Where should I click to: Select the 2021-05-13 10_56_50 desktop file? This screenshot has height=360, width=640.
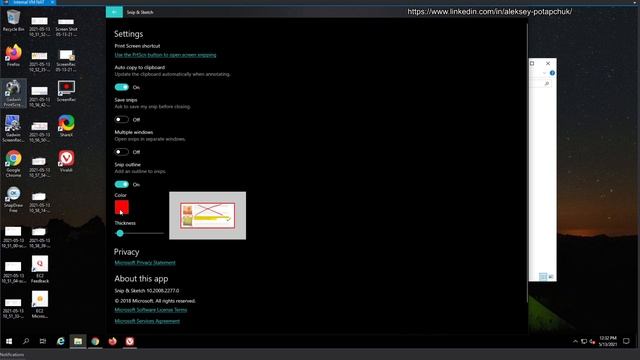point(40,131)
